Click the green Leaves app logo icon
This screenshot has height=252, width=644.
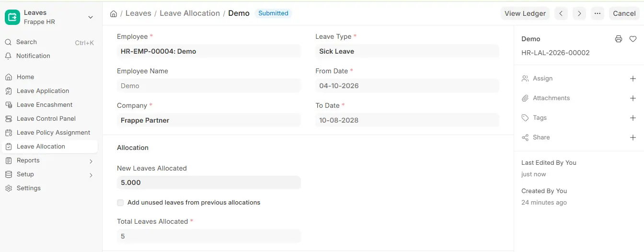(12, 17)
